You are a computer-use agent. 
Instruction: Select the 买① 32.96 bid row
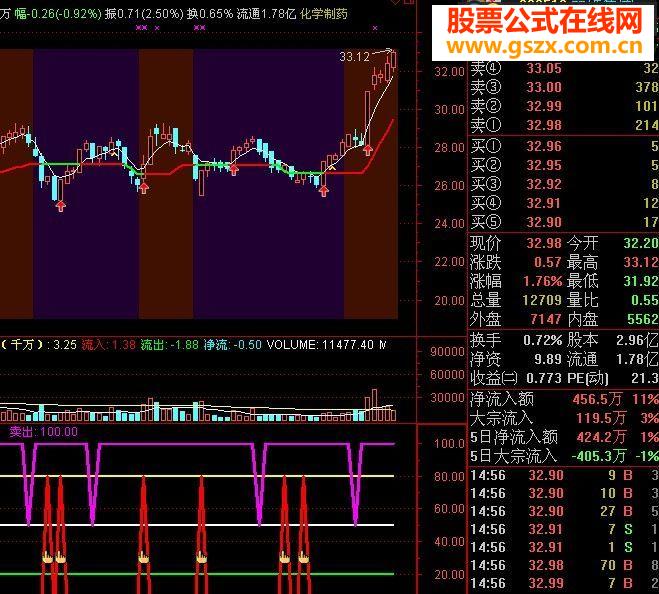tap(563, 146)
